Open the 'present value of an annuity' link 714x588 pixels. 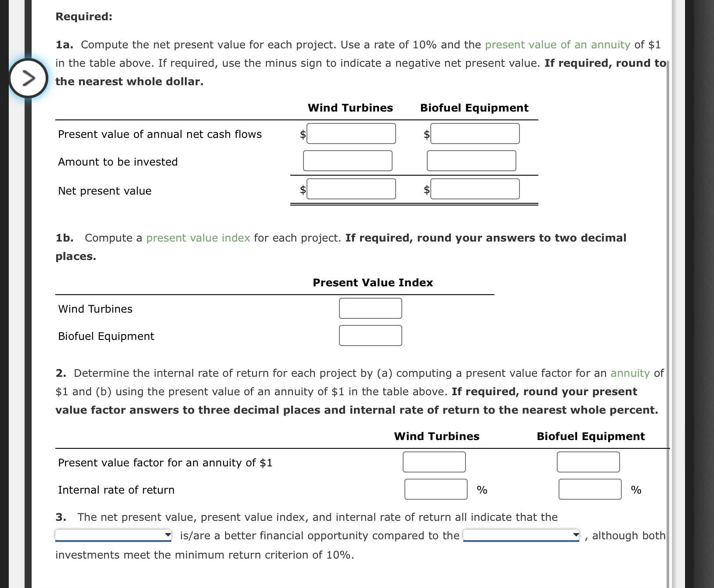[x=558, y=44]
